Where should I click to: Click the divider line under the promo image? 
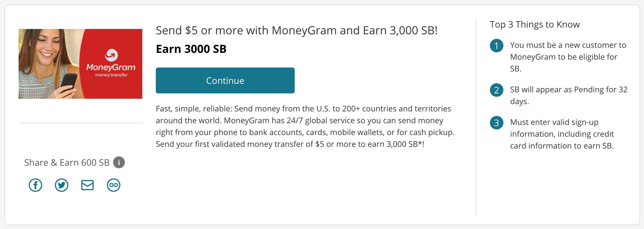point(81,123)
